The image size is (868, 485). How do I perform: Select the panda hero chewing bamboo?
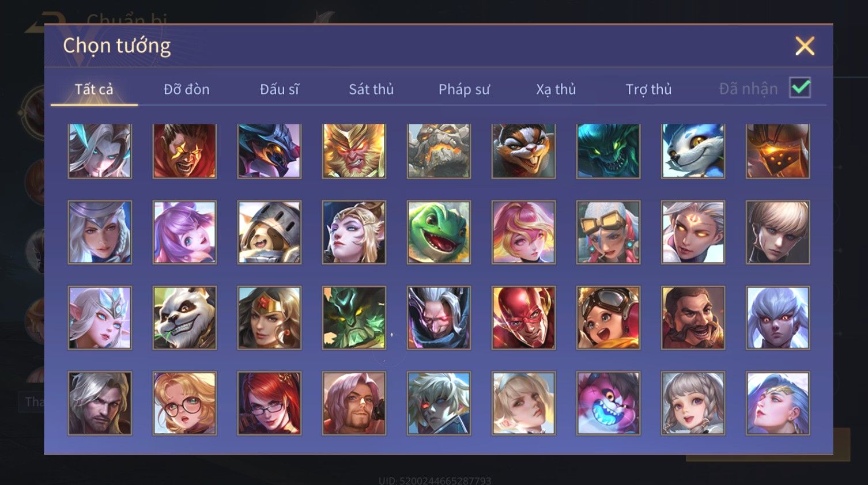(x=184, y=317)
